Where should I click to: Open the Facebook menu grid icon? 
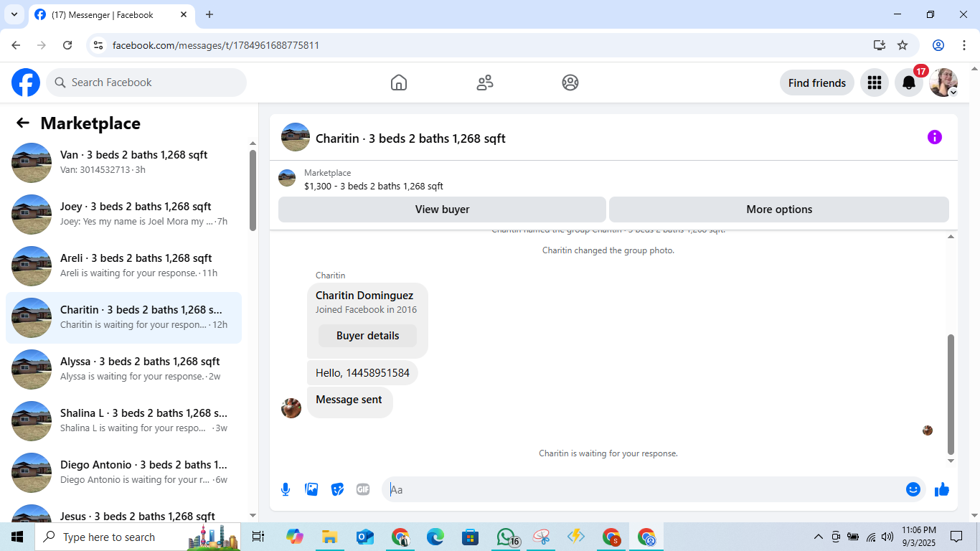874,83
